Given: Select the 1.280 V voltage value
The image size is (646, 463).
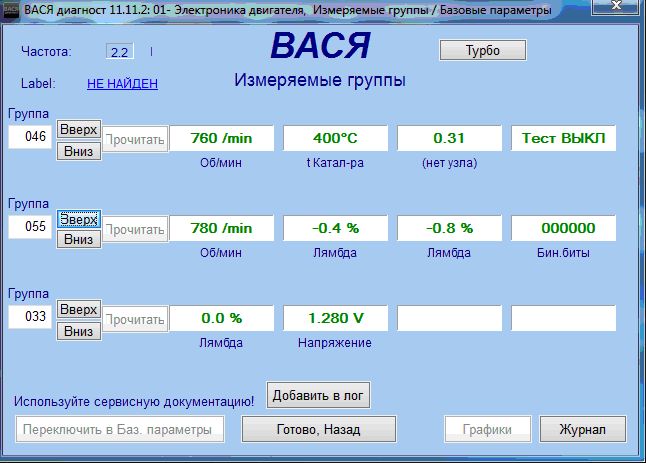Looking at the screenshot, I should 335,318.
